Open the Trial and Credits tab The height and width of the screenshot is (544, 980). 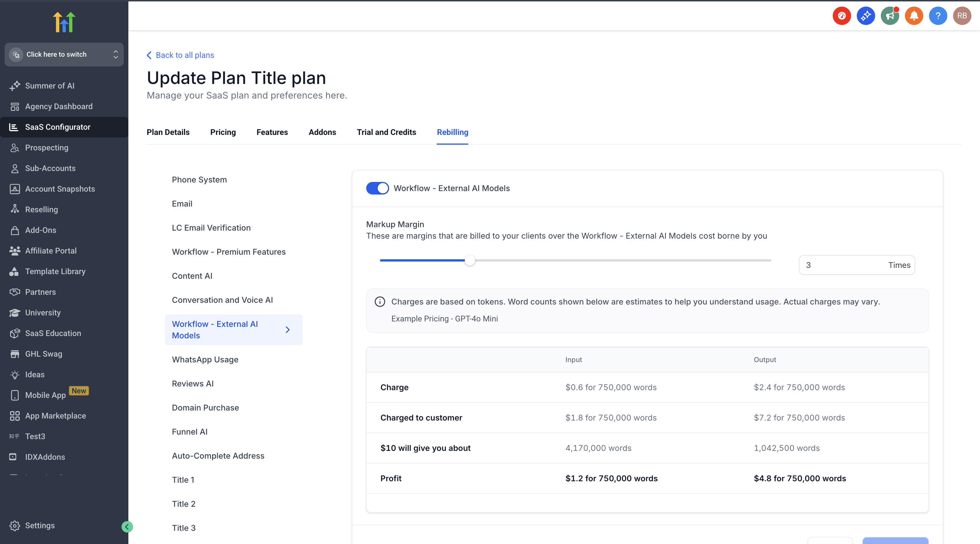[386, 132]
